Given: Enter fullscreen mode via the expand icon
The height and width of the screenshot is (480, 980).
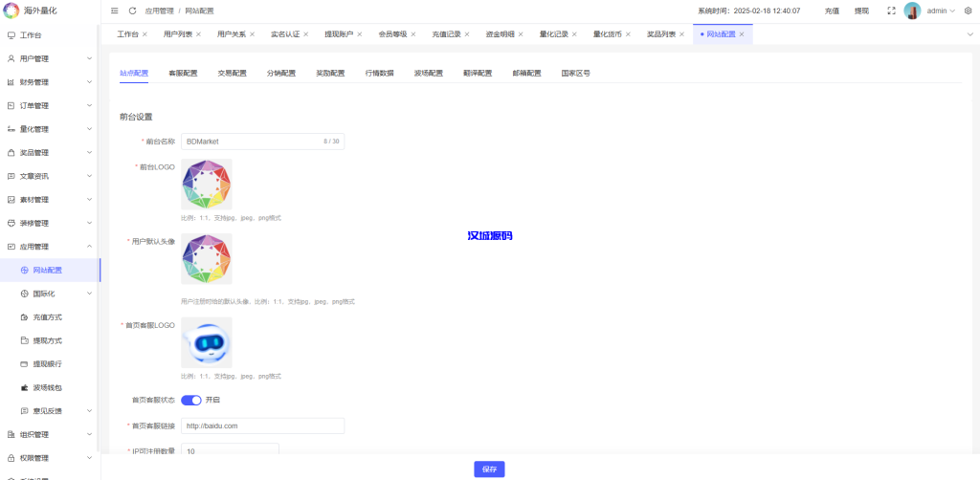Looking at the screenshot, I should (x=892, y=11).
